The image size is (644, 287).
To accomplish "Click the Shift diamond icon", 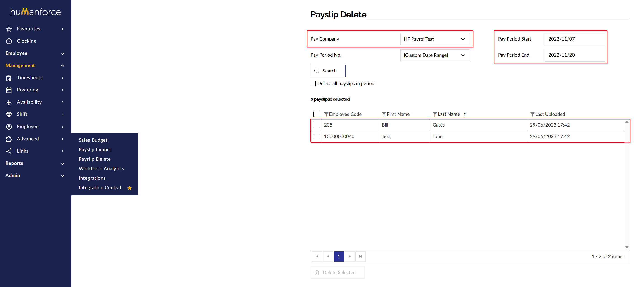I will pyautogui.click(x=9, y=114).
